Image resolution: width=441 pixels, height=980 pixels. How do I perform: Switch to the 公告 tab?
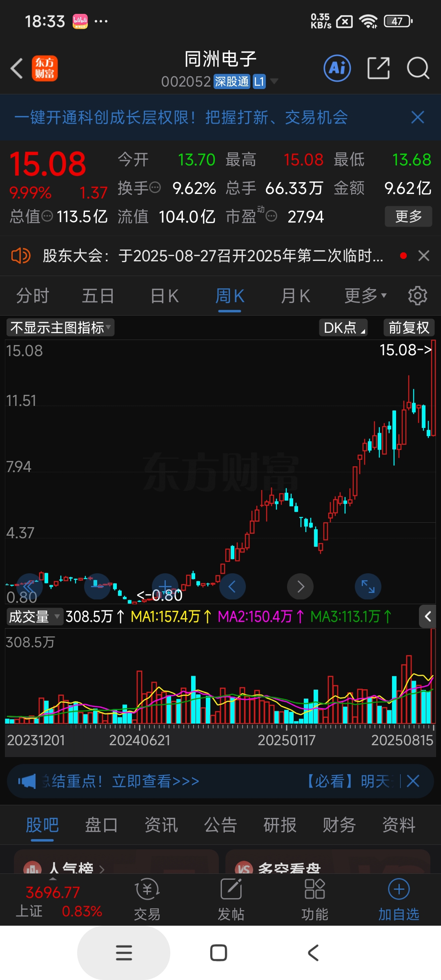click(x=220, y=825)
